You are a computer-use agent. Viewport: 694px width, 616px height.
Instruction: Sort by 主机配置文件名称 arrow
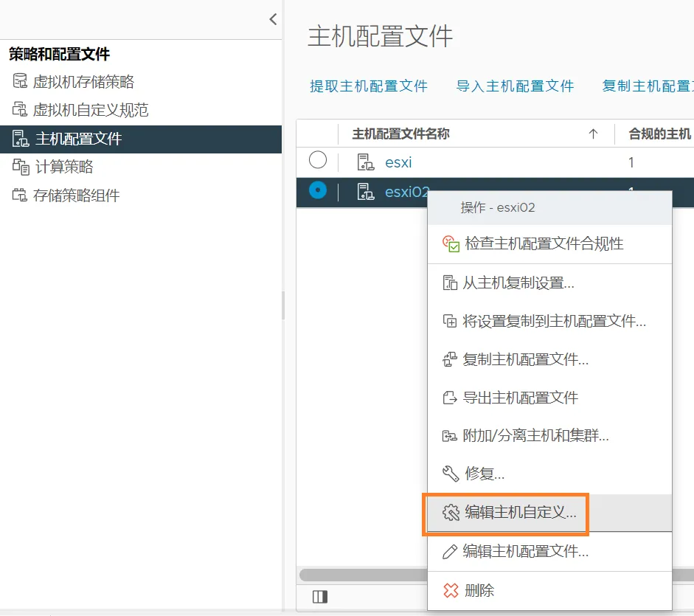[593, 134]
